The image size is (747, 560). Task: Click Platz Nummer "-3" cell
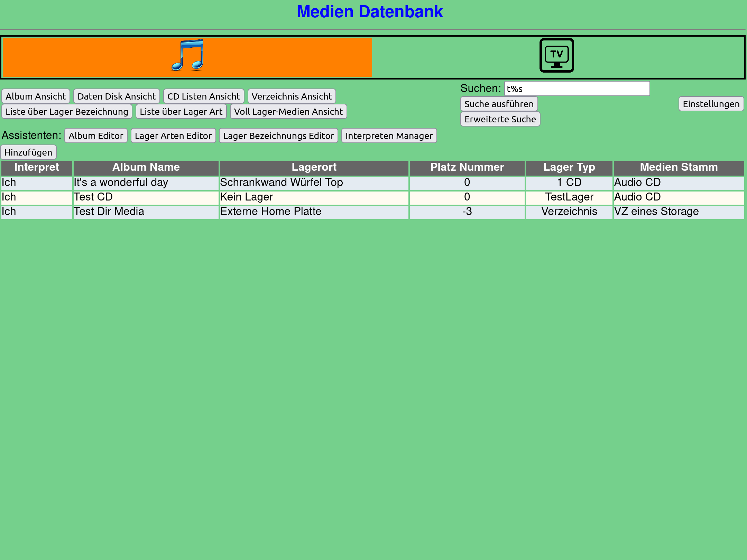[467, 212]
